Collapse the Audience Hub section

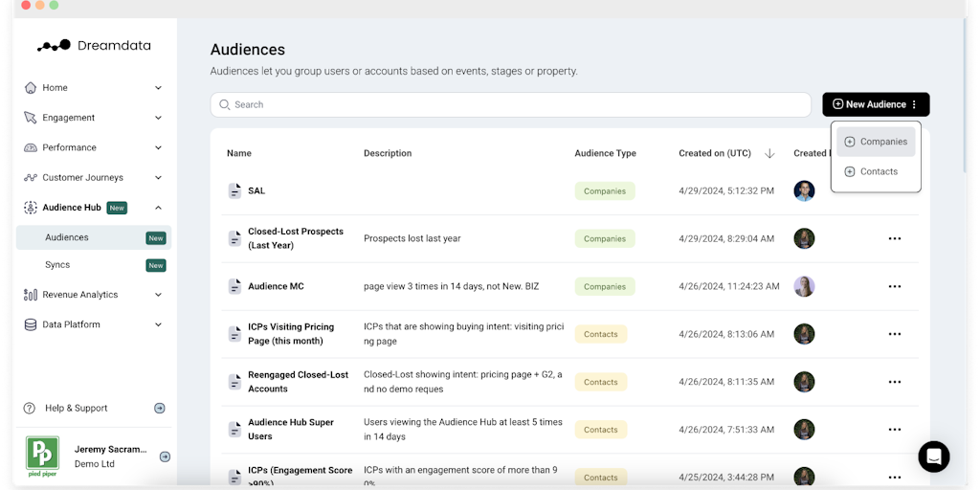coord(158,208)
